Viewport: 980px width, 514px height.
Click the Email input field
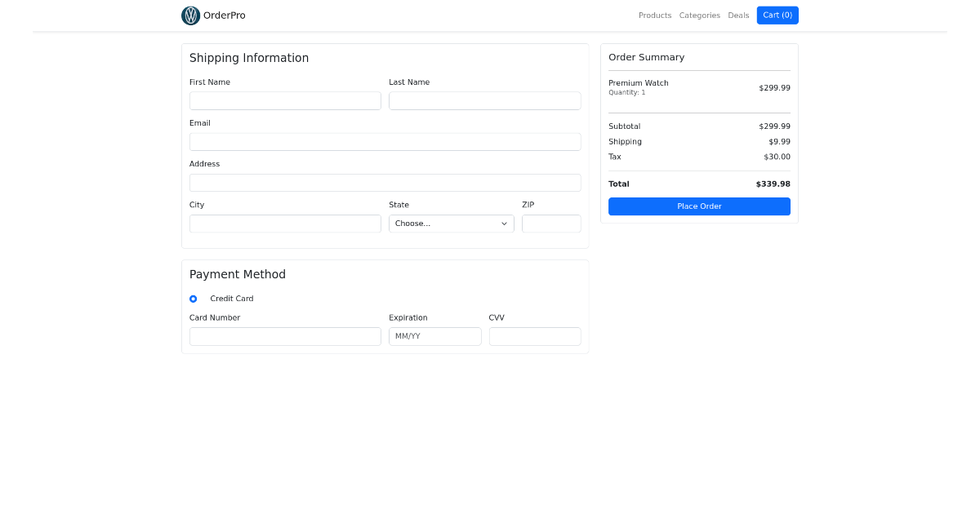pyautogui.click(x=385, y=141)
